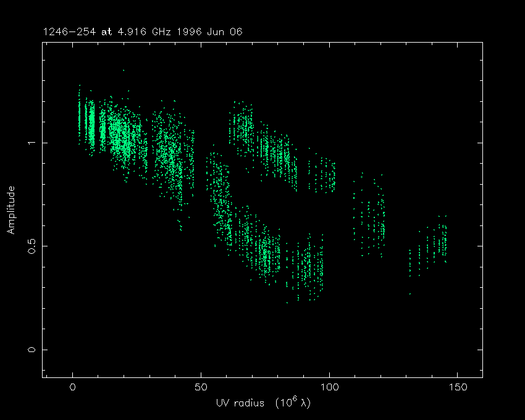Click the x-axis tick label 50
The height and width of the screenshot is (420, 525).
pyautogui.click(x=201, y=388)
